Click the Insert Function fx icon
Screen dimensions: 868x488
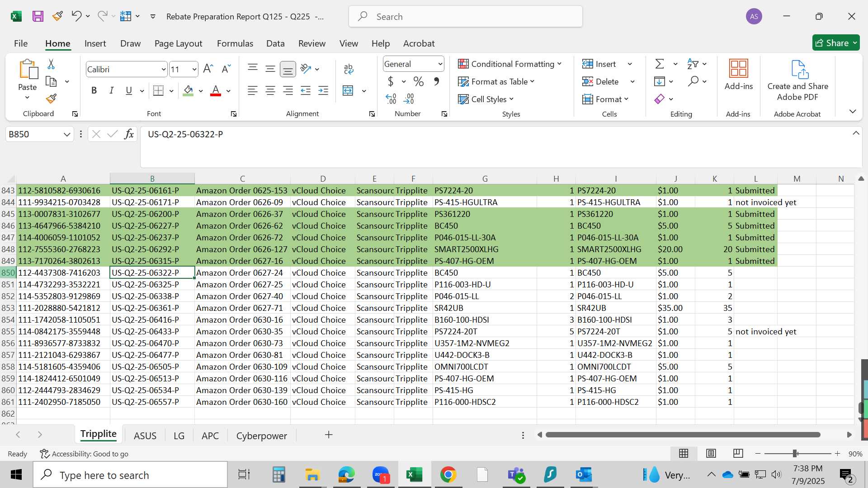click(x=129, y=134)
